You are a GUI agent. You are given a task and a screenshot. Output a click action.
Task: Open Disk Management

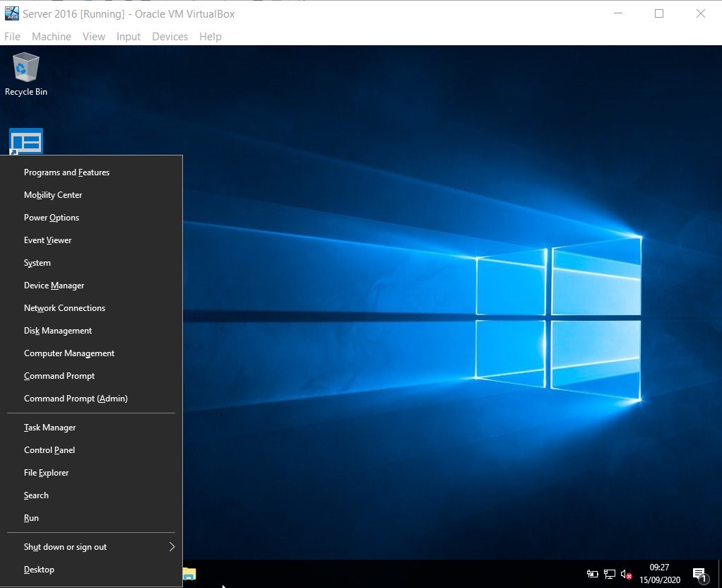pyautogui.click(x=91, y=331)
